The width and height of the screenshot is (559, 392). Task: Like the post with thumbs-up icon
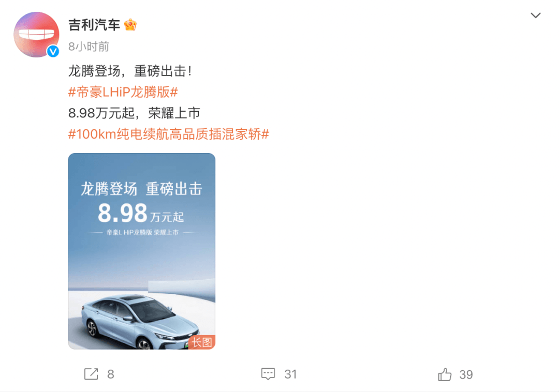[445, 374]
